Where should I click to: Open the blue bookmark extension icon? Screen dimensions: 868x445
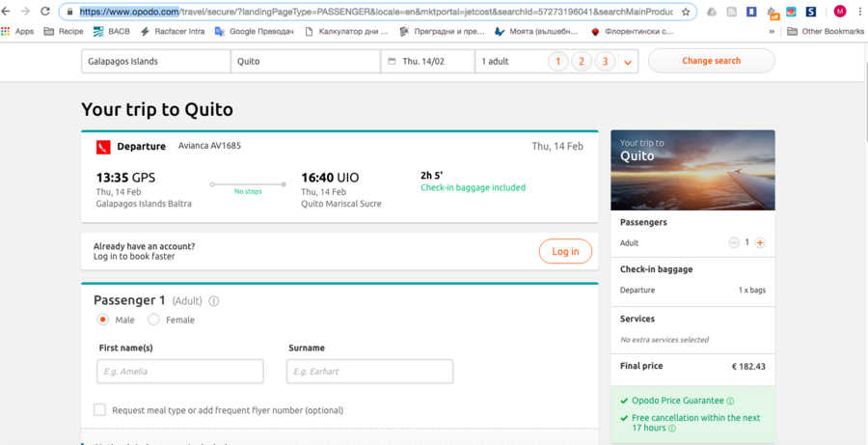750,12
